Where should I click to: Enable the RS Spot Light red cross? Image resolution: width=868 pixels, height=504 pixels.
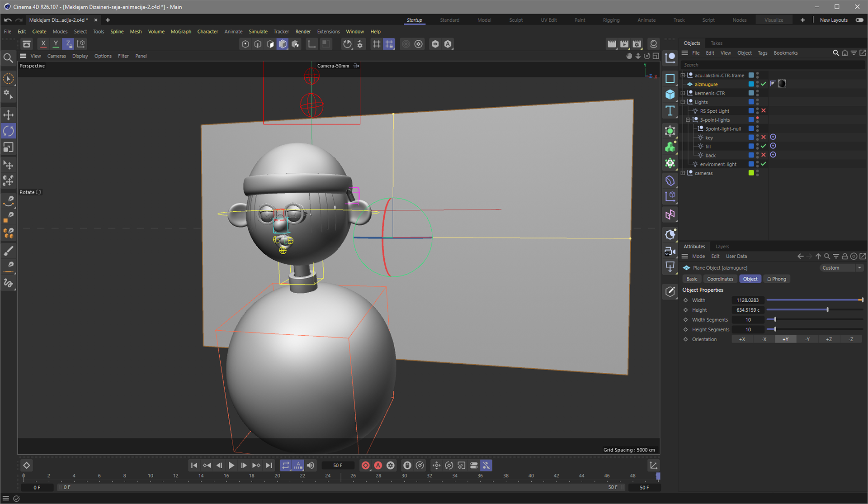[x=764, y=111]
